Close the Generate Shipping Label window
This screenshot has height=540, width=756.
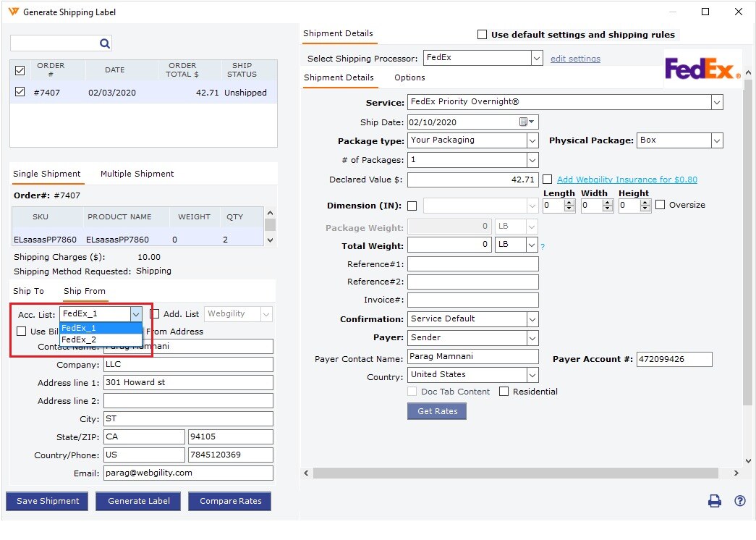coord(738,12)
